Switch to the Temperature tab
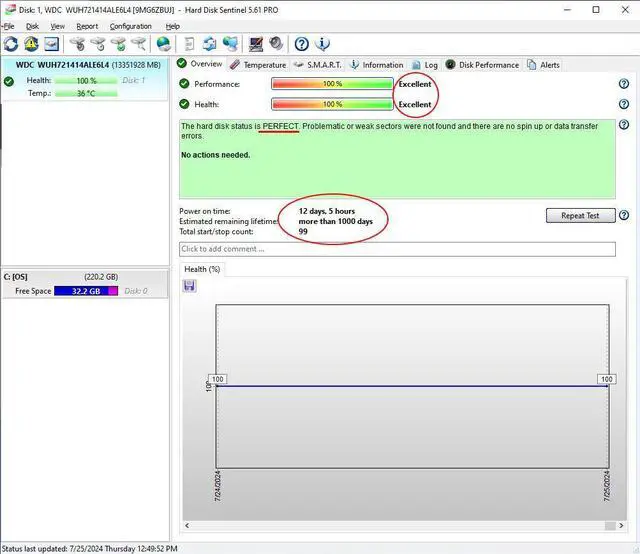Image resolution: width=640 pixels, height=554 pixels. click(x=258, y=65)
